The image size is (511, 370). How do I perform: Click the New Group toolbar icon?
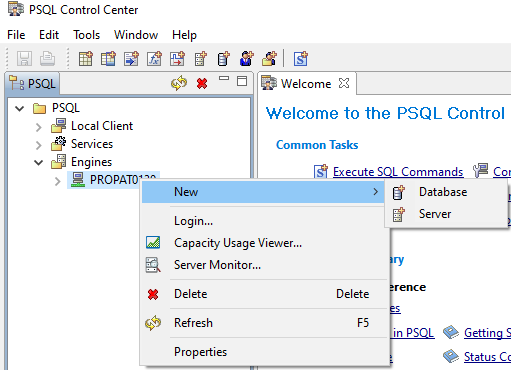click(x=269, y=59)
